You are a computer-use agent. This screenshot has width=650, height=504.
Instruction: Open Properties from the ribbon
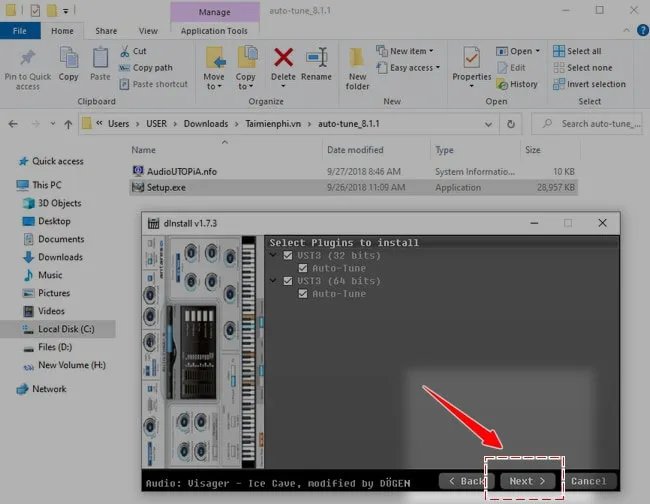[471, 59]
